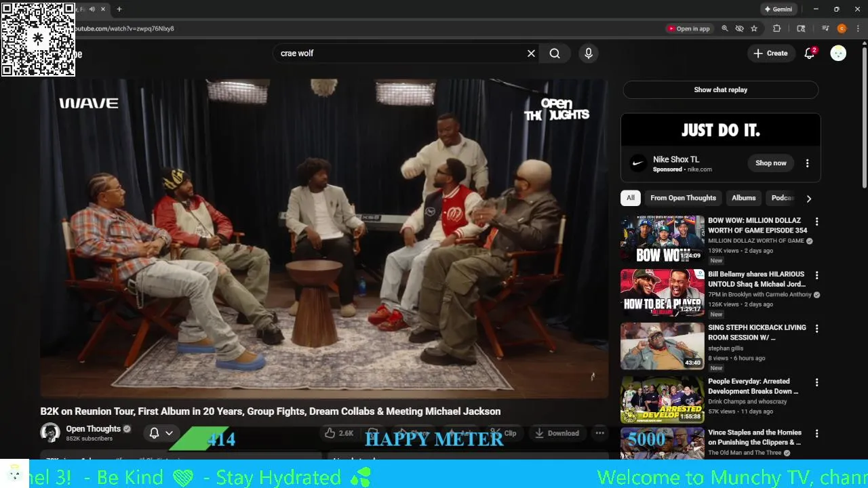
Task: Open a new browser tab with plus icon
Action: coord(119,9)
